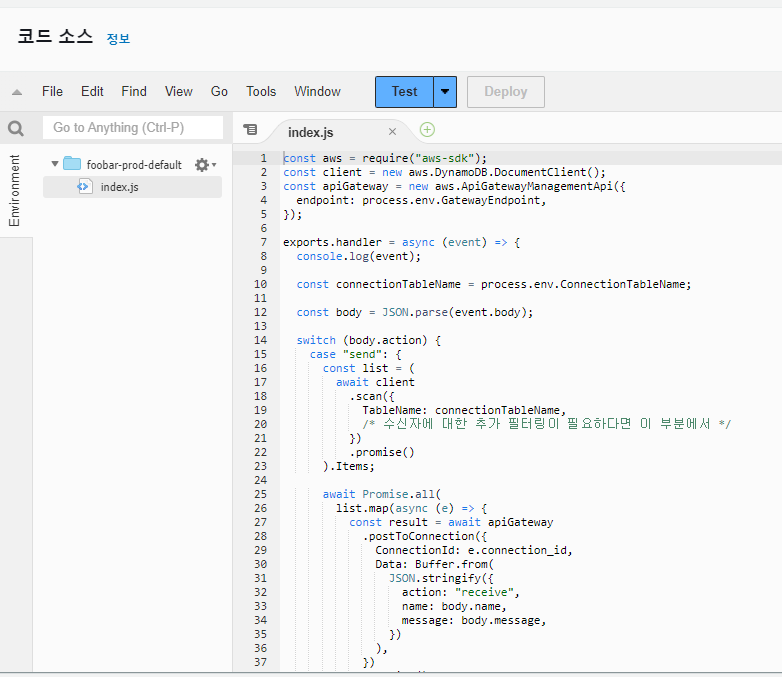Click the Test button

click(x=404, y=92)
